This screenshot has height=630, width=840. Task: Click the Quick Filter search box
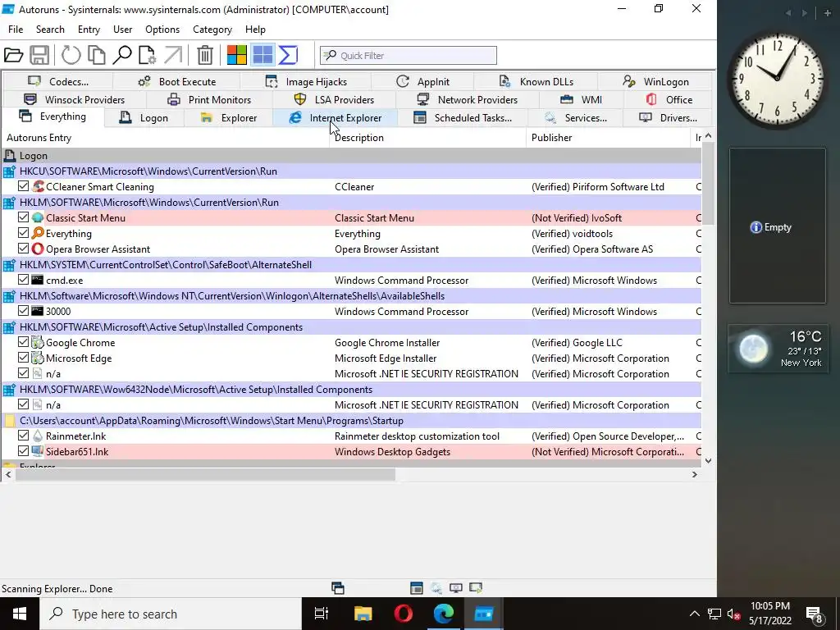(x=409, y=55)
